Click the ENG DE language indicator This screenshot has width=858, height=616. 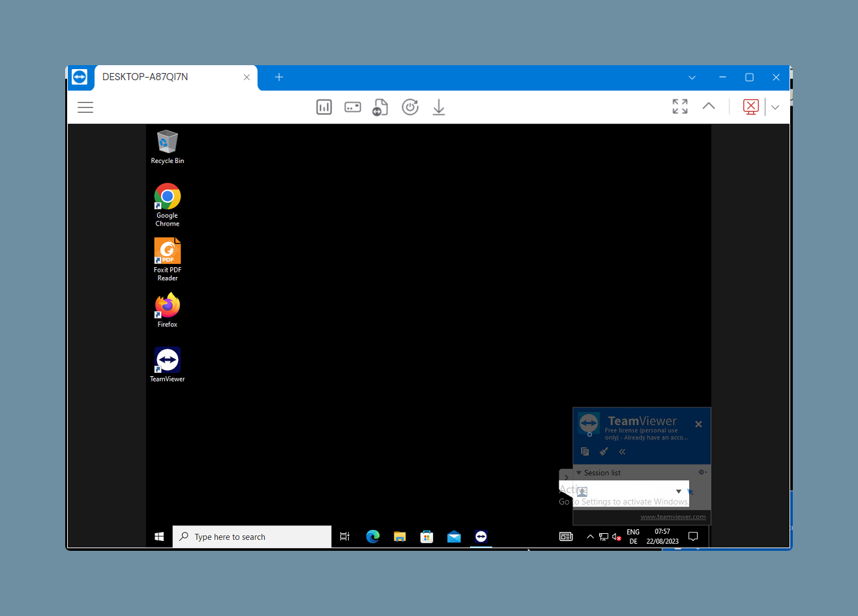tap(633, 536)
